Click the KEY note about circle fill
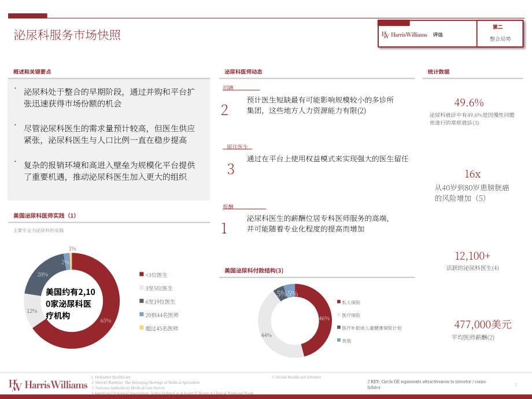 coord(427,385)
